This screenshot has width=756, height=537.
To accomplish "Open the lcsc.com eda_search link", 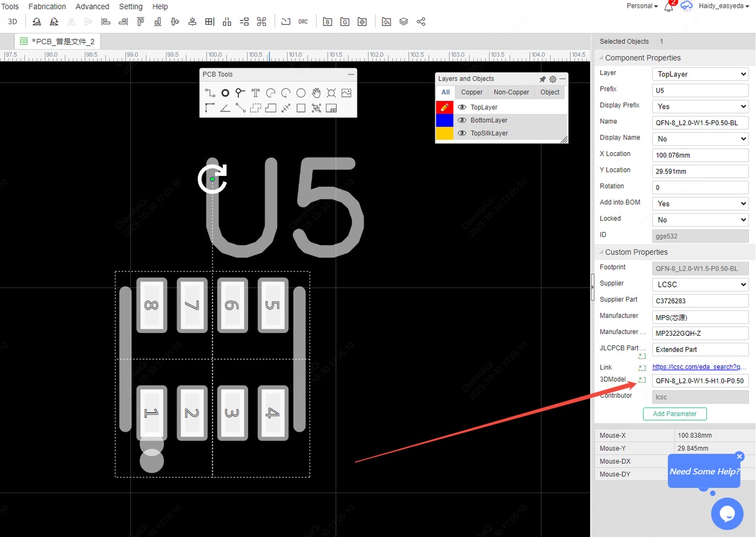I will (699, 367).
